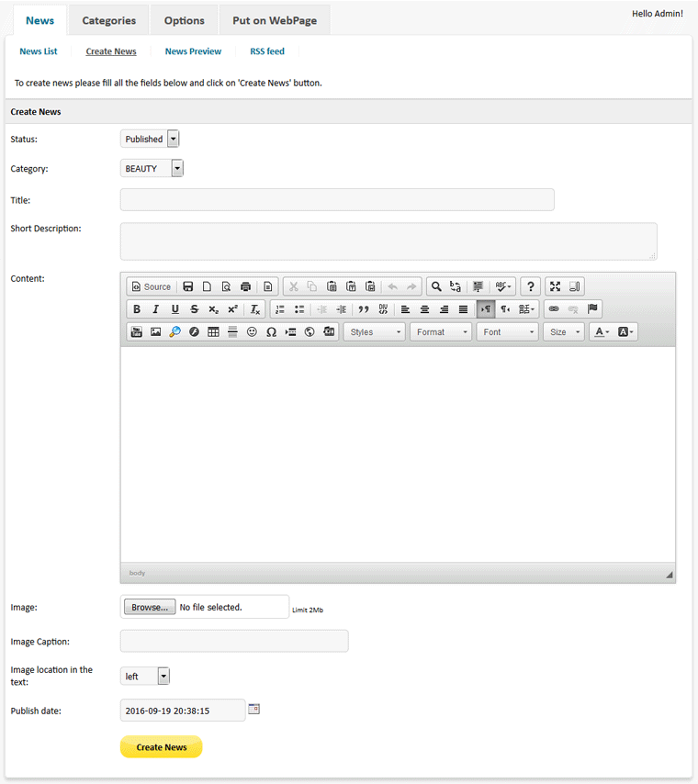Toggle center text alignment
Viewport: 698px width, 784px height.
click(423, 309)
